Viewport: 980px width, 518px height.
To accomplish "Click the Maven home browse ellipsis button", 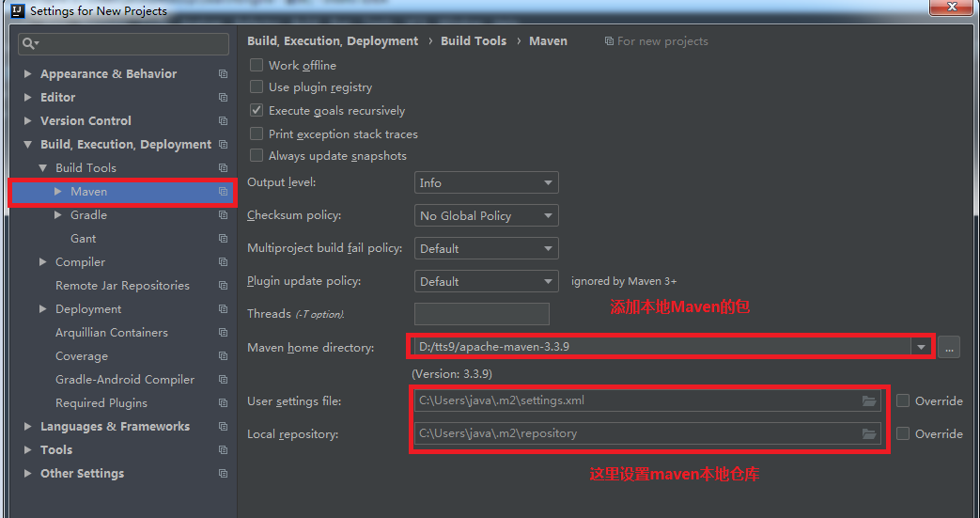I will 949,347.
